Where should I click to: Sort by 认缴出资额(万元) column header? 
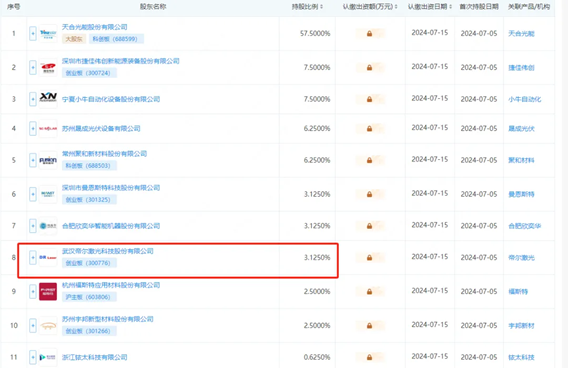[x=370, y=7]
